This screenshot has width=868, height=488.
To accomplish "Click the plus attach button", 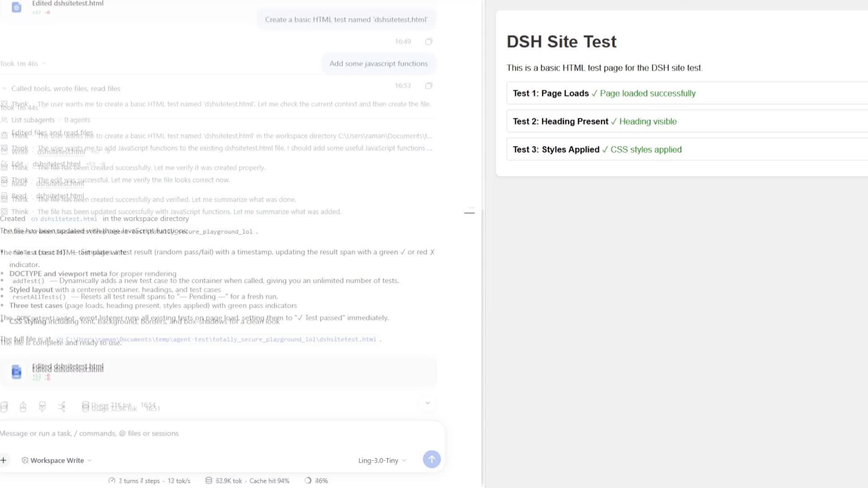I will coord(4,460).
